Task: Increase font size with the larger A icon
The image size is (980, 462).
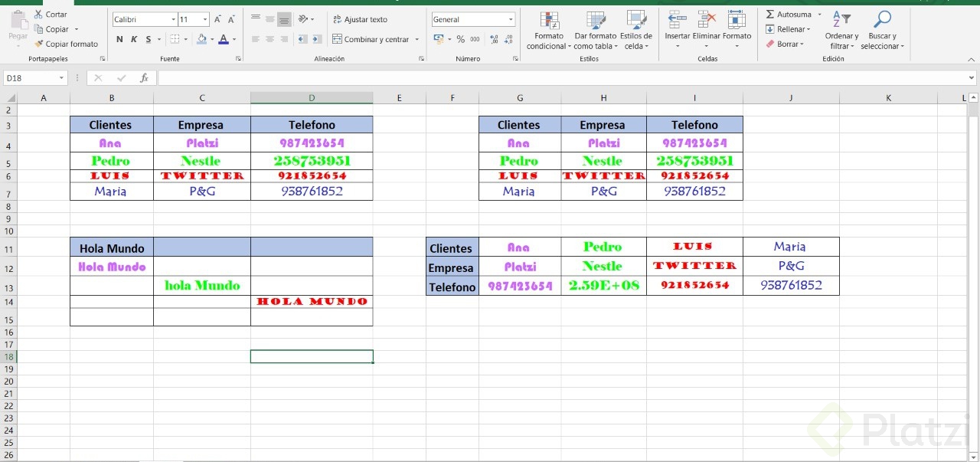Action: click(218, 19)
